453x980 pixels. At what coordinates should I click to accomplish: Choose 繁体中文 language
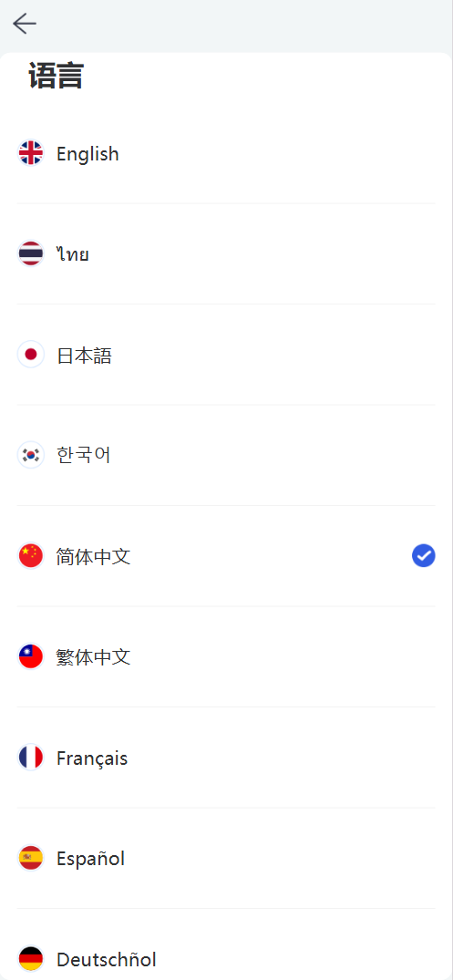[226, 657]
